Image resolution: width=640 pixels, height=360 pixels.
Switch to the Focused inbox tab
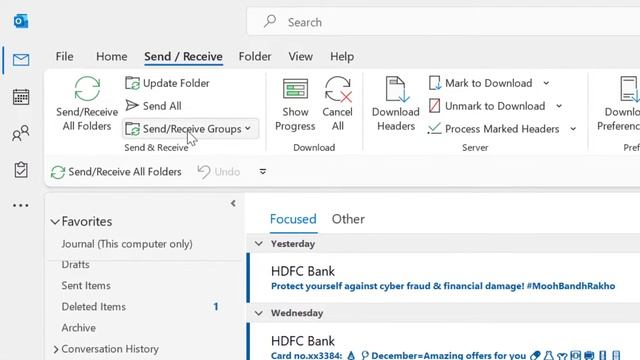click(293, 219)
